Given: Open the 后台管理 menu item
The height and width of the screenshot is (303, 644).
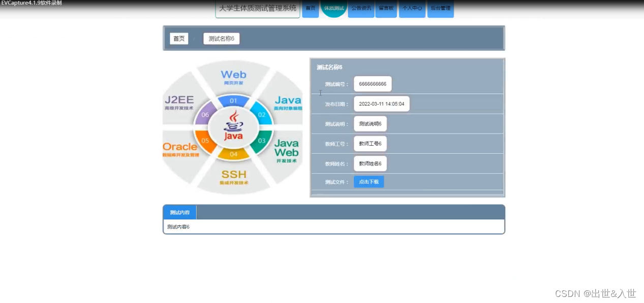Looking at the screenshot, I should coord(441,9).
